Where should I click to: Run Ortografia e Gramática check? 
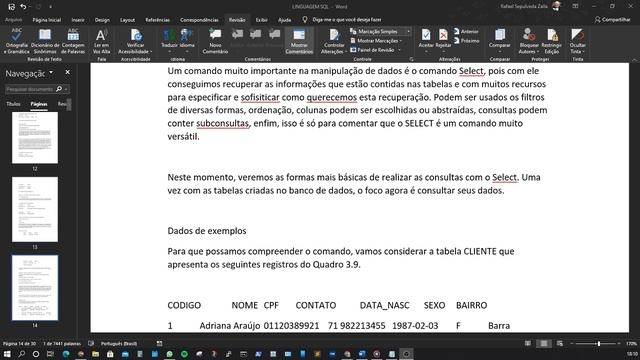(17, 41)
